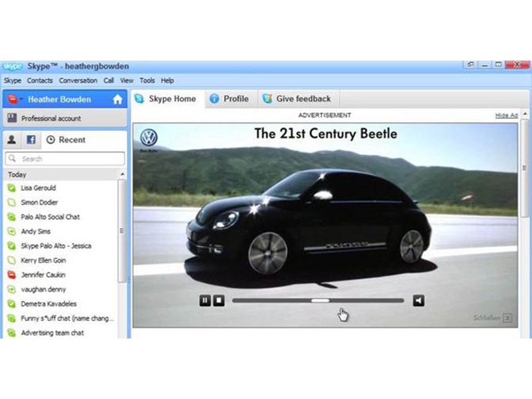Click the contact Search field
Screen dimensions: 532x399
click(65, 159)
